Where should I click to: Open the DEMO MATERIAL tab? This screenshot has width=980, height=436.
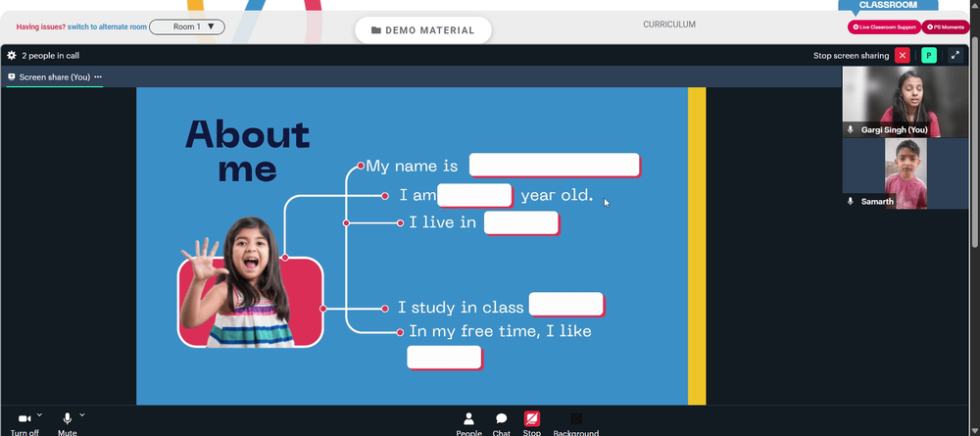[423, 30]
